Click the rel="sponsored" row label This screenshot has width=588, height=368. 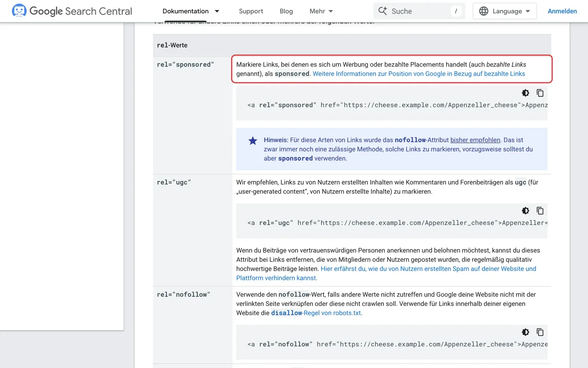[185, 64]
